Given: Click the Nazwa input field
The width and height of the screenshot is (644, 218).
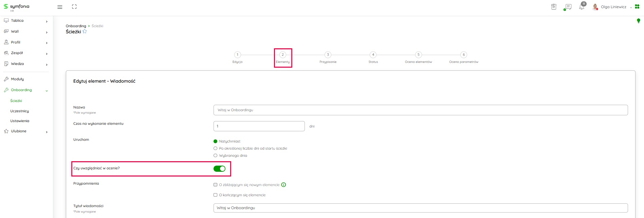Looking at the screenshot, I should (420, 110).
